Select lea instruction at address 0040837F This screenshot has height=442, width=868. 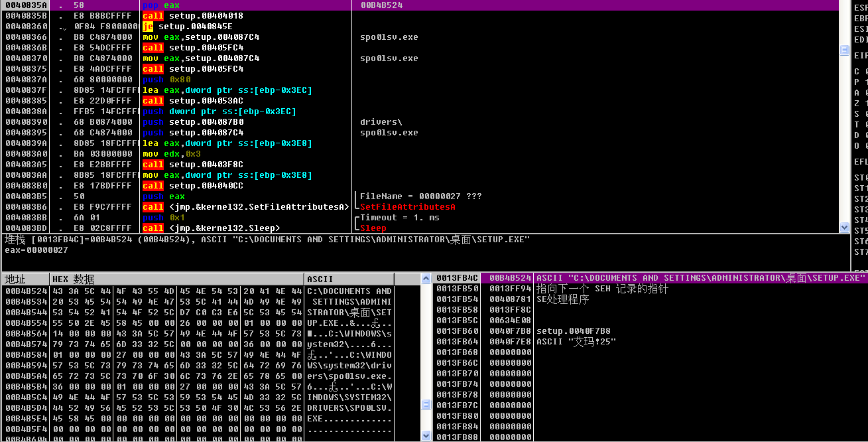click(x=419, y=90)
